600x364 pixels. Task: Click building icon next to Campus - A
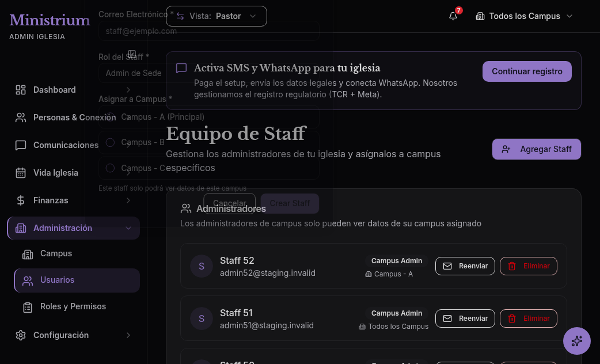pos(369,274)
